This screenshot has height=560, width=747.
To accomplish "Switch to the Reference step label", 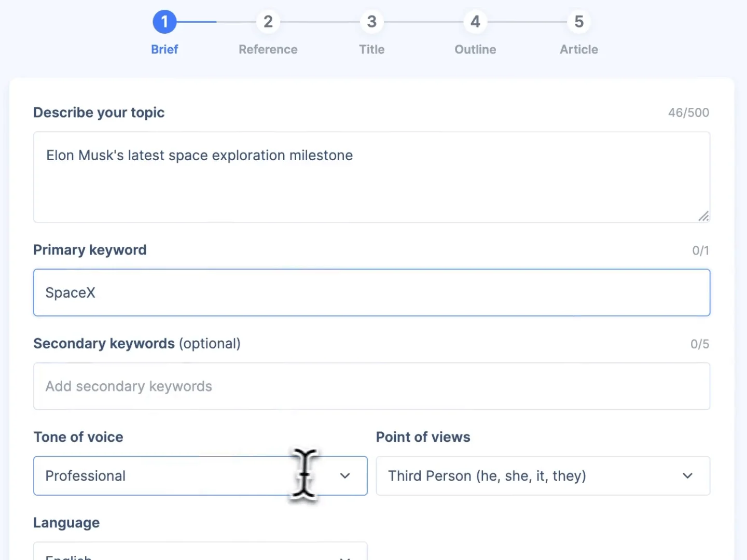I will [268, 49].
